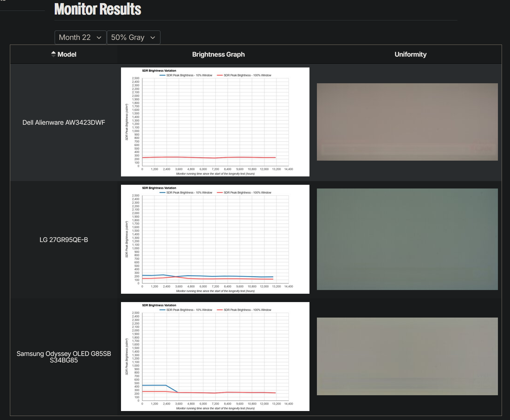Open the LG 27GR95QE-B brightness graph

click(x=215, y=239)
